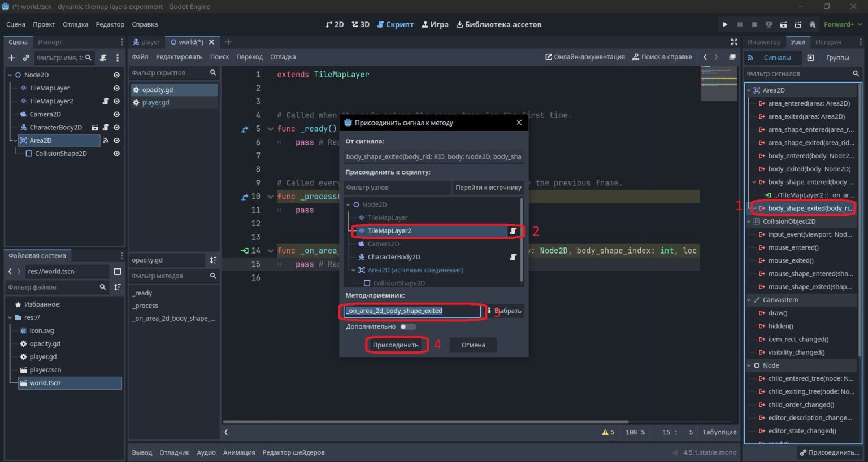
Task: Click search icon in signal filter
Action: tap(856, 73)
